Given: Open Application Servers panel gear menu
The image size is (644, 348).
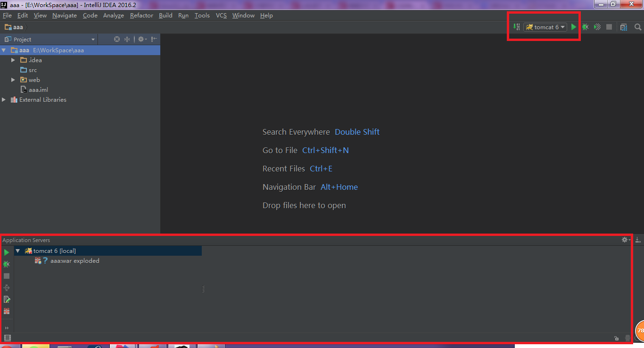Looking at the screenshot, I should 626,240.
